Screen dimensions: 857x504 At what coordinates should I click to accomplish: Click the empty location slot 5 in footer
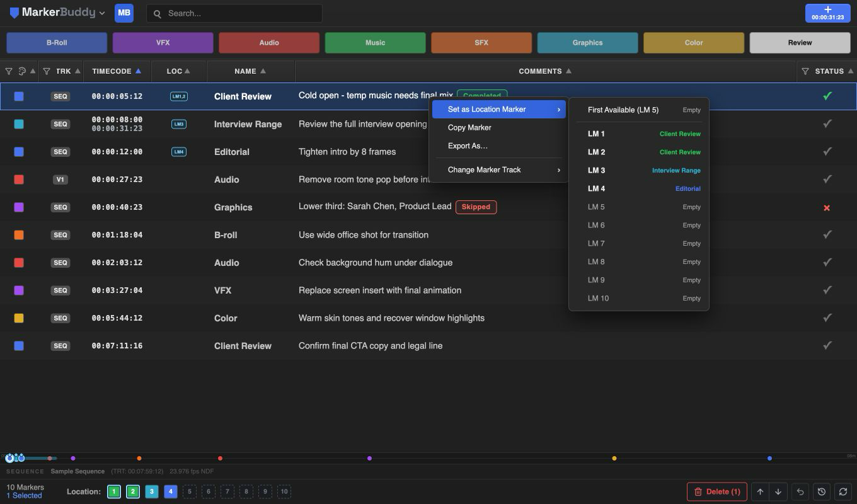(189, 492)
